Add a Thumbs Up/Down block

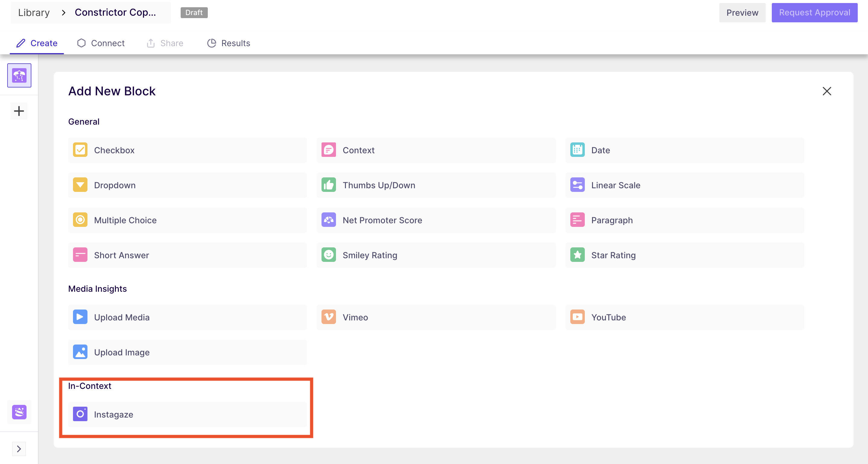[436, 185]
